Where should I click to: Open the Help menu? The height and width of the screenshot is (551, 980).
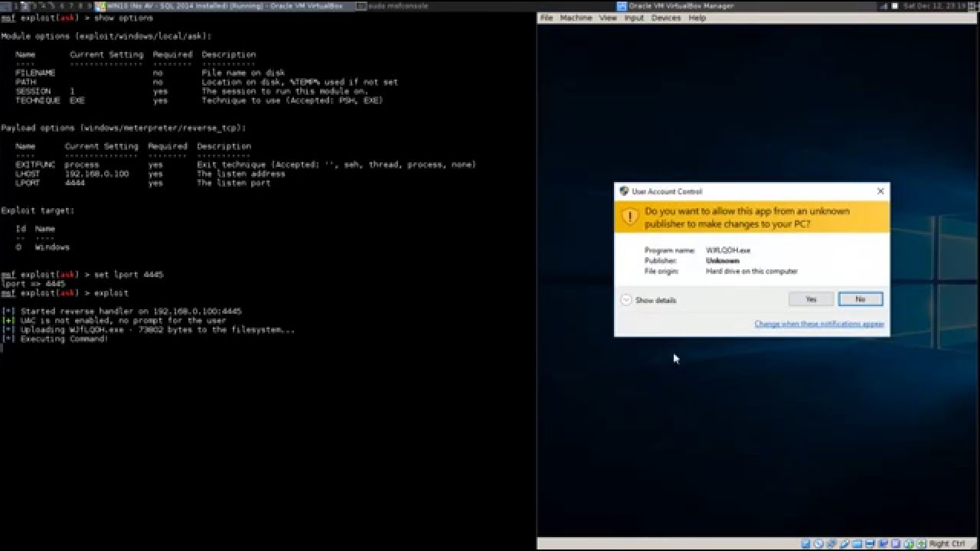pyautogui.click(x=697, y=18)
